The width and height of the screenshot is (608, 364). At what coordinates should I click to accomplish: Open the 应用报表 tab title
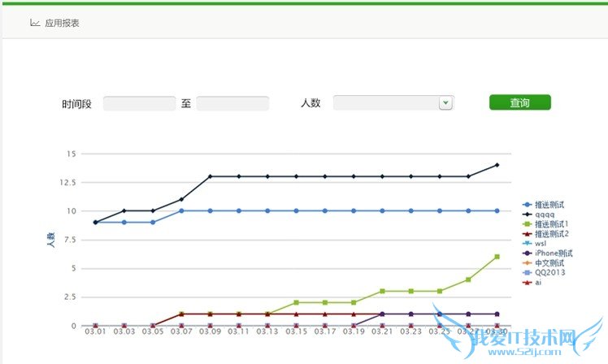[62, 24]
